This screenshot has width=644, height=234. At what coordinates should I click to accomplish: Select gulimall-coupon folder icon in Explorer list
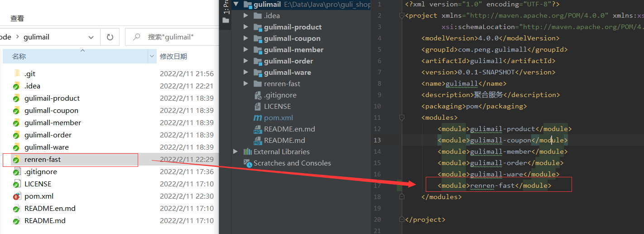[17, 110]
